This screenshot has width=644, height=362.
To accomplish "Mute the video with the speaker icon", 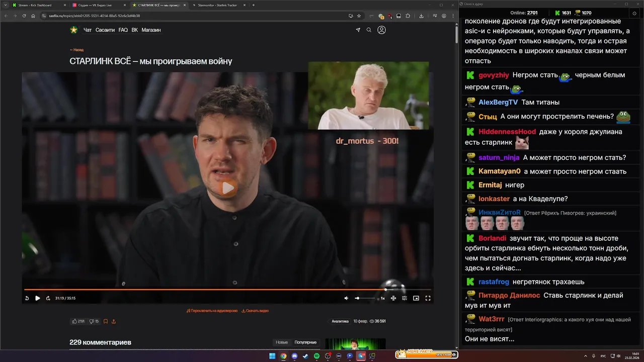I will (346, 298).
